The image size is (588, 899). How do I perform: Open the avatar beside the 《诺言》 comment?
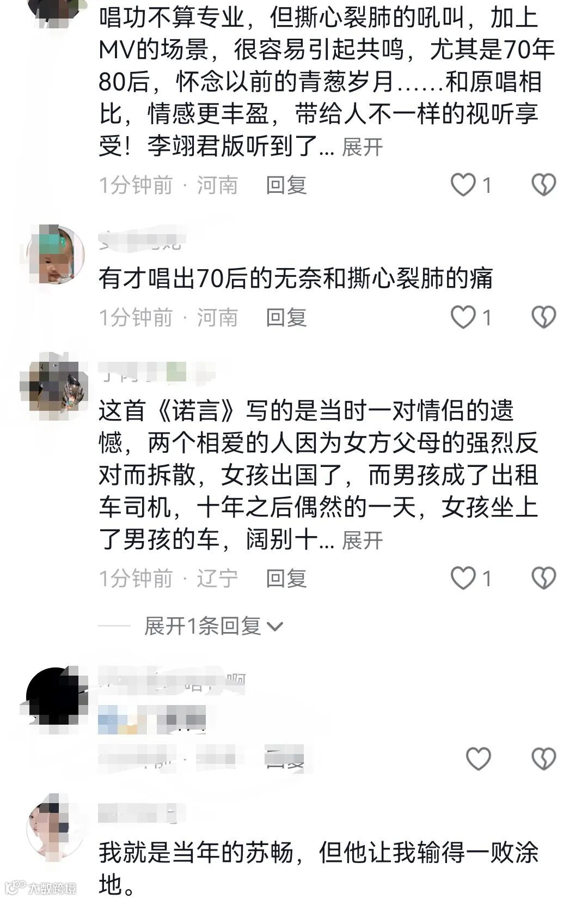pyautogui.click(x=56, y=386)
